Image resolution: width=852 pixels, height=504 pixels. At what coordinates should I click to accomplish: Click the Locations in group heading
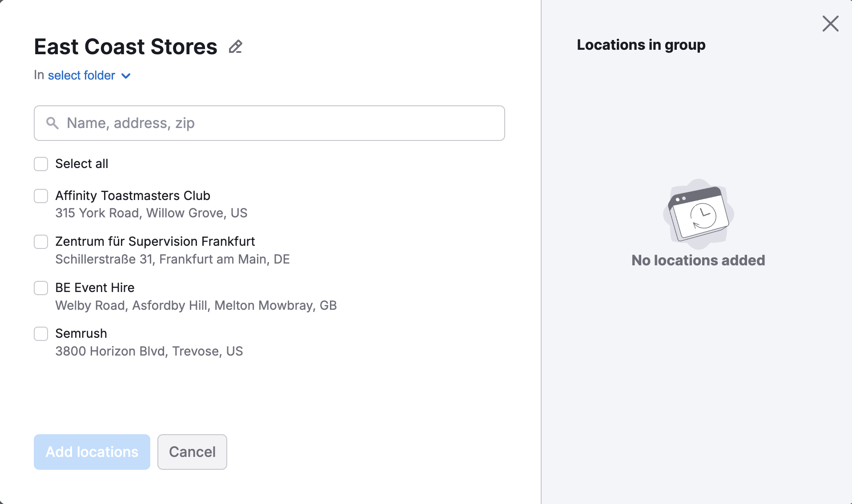pos(641,44)
